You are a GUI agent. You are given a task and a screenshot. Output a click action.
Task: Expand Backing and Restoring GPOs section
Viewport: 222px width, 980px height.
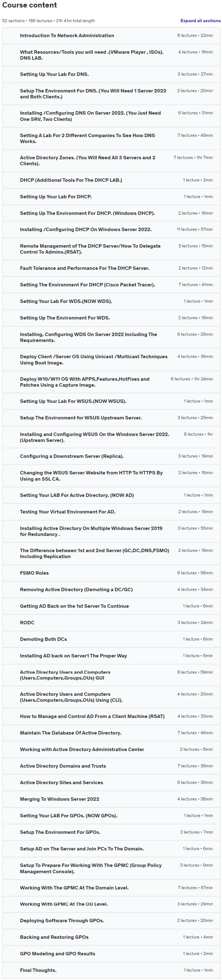pos(111,937)
